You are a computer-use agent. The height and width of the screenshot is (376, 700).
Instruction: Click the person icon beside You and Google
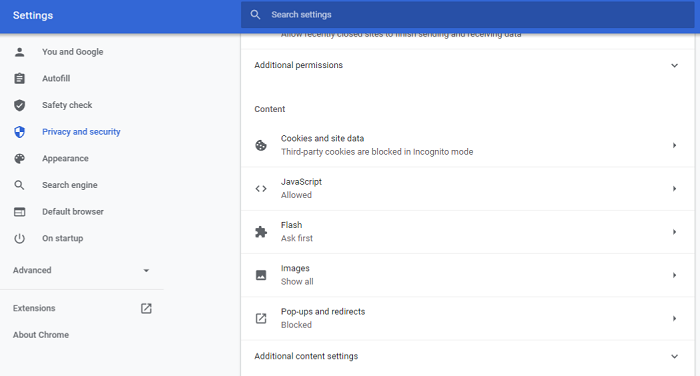point(20,52)
